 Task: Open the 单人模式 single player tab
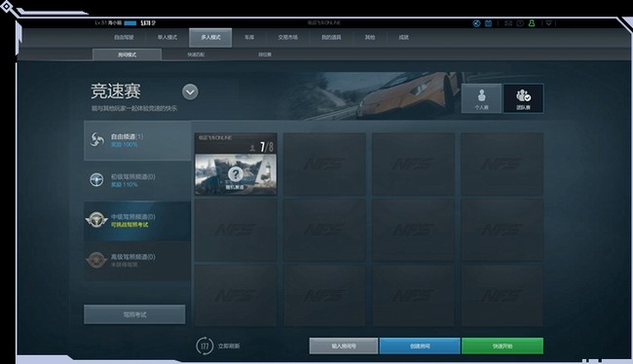(168, 38)
